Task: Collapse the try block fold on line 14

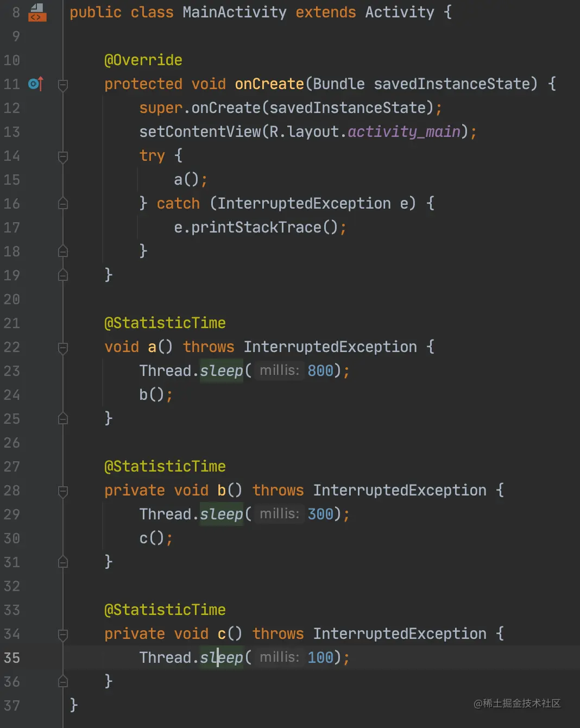Action: click(x=63, y=156)
